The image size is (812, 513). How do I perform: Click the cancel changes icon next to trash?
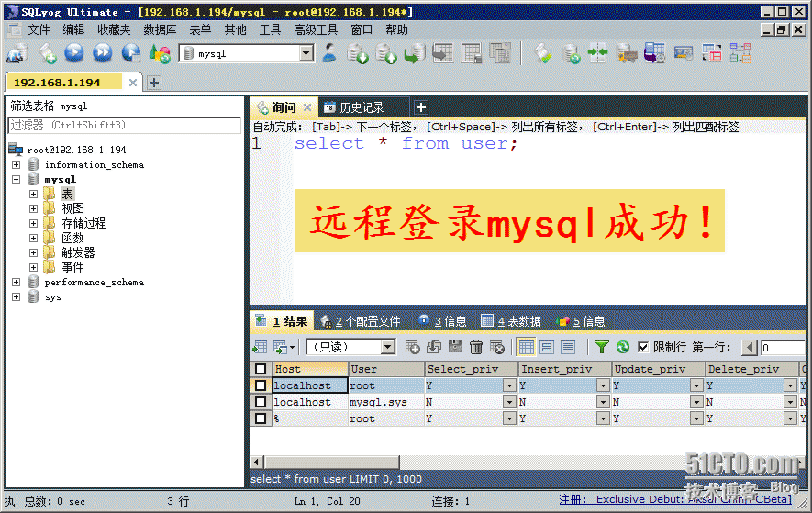point(497,347)
